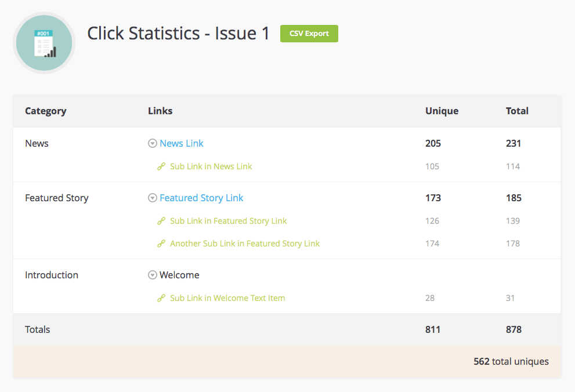Collapse the Featured Story Link expander arrow
The width and height of the screenshot is (575, 392).
pos(153,198)
